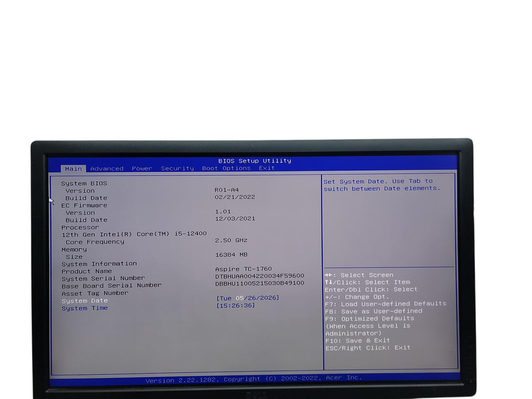532x399 pixels.
Task: Click the F7 Load User-defined Defaults hint
Action: pos(385,304)
